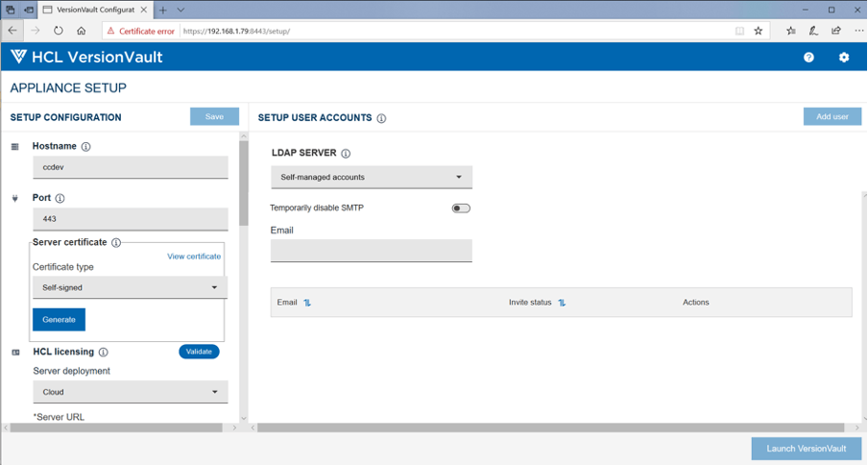This screenshot has width=868, height=465.
Task: Show info for Setup User Accounts
Action: (381, 118)
